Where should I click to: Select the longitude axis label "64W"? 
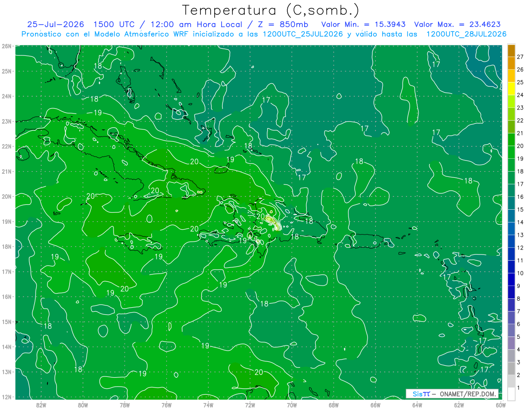click(417, 405)
